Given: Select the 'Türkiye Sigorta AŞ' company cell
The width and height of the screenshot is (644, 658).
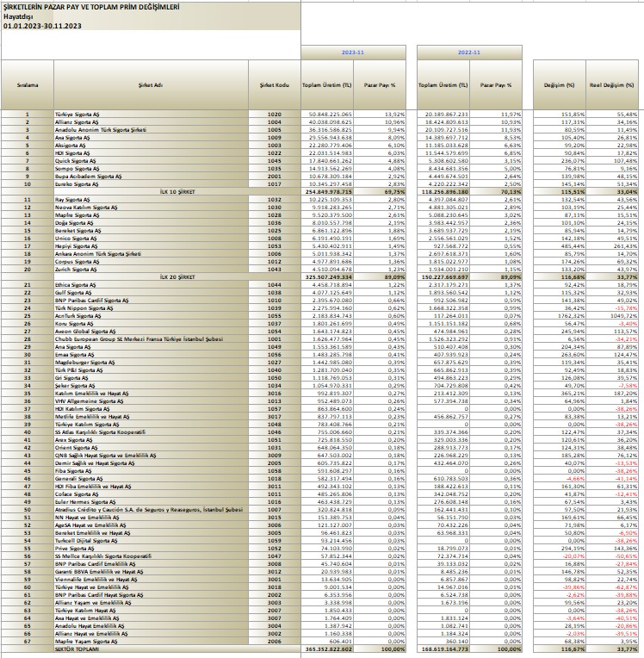Looking at the screenshot, I should click(151, 115).
